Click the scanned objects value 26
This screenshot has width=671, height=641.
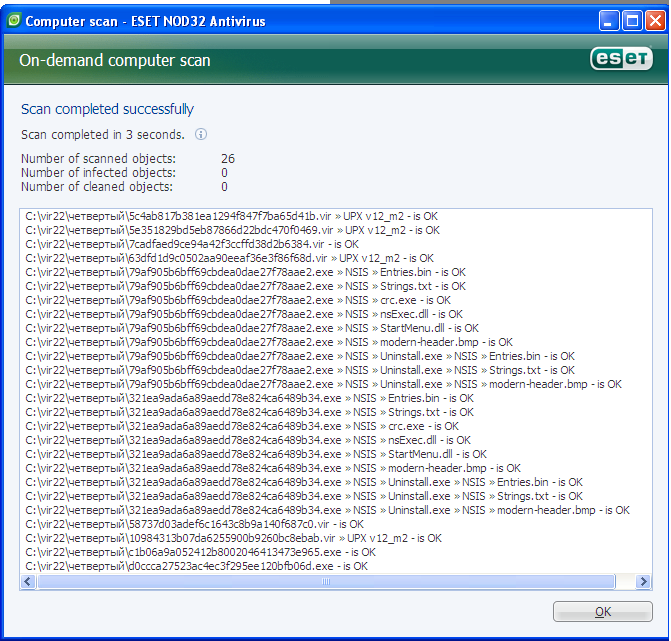(228, 159)
